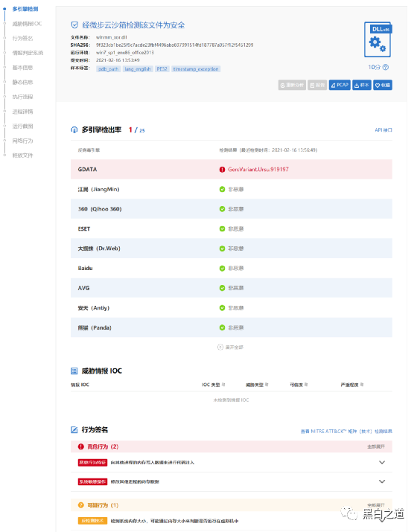Screen dimensions: 417x532
Task: Click the 威胁情报 IOC section list icon
Action: pyautogui.click(x=74, y=371)
